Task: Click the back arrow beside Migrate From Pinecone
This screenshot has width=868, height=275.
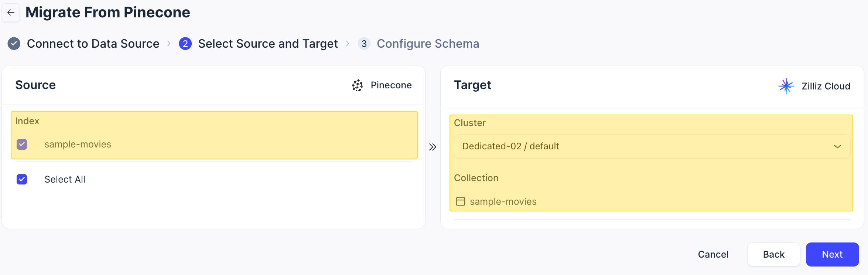Action: [x=11, y=13]
